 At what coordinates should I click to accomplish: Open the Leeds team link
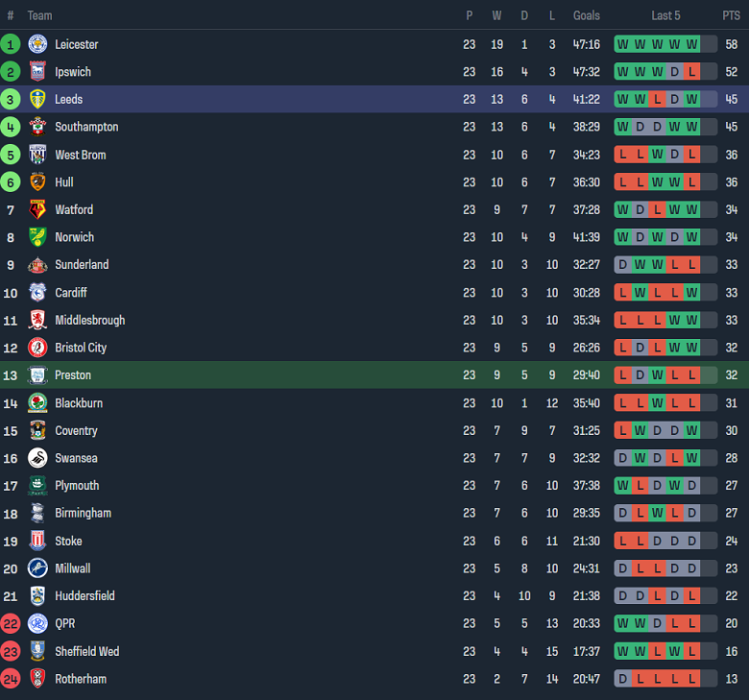coord(69,99)
